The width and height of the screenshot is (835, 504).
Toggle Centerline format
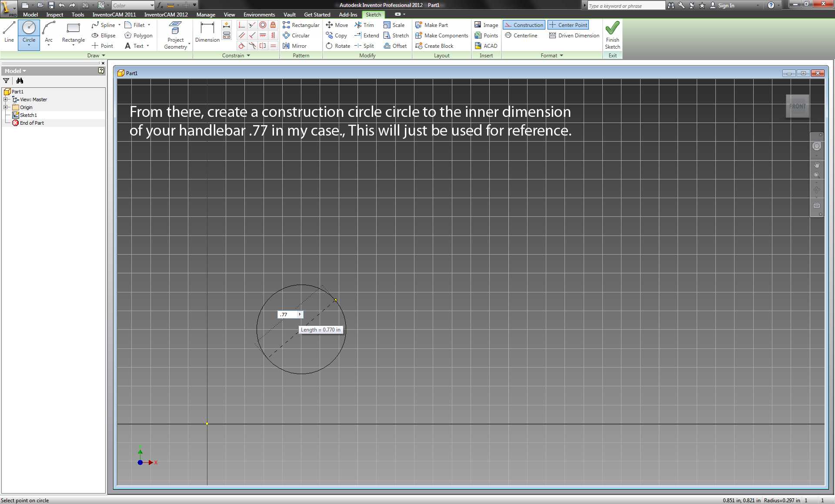point(521,36)
